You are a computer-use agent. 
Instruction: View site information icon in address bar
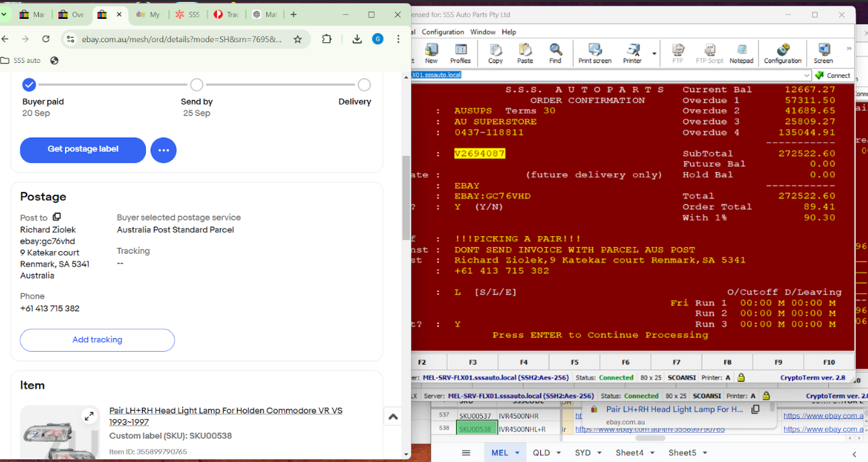pyautogui.click(x=71, y=40)
